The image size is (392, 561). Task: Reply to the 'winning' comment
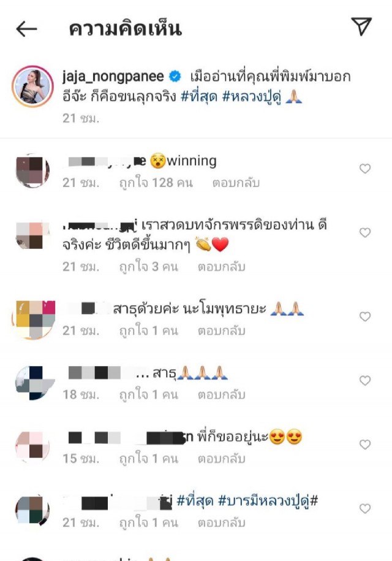click(x=236, y=183)
